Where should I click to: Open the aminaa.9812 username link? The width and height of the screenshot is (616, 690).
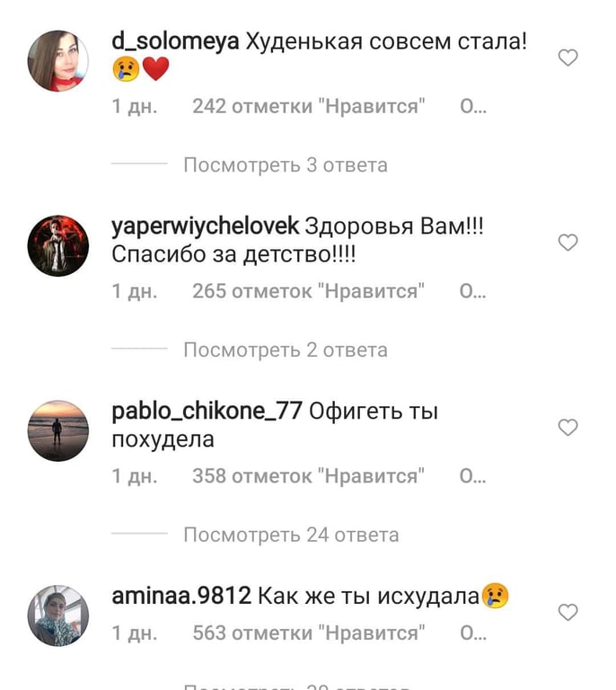(x=181, y=596)
